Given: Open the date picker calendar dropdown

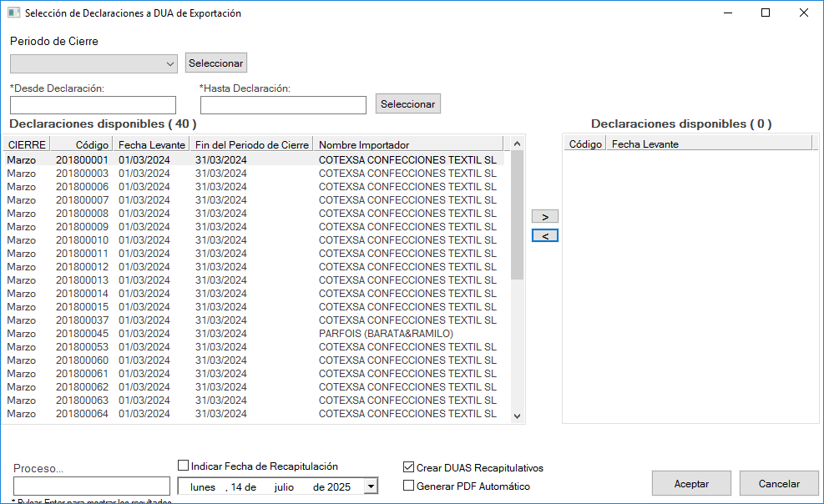Looking at the screenshot, I should tap(371, 486).
